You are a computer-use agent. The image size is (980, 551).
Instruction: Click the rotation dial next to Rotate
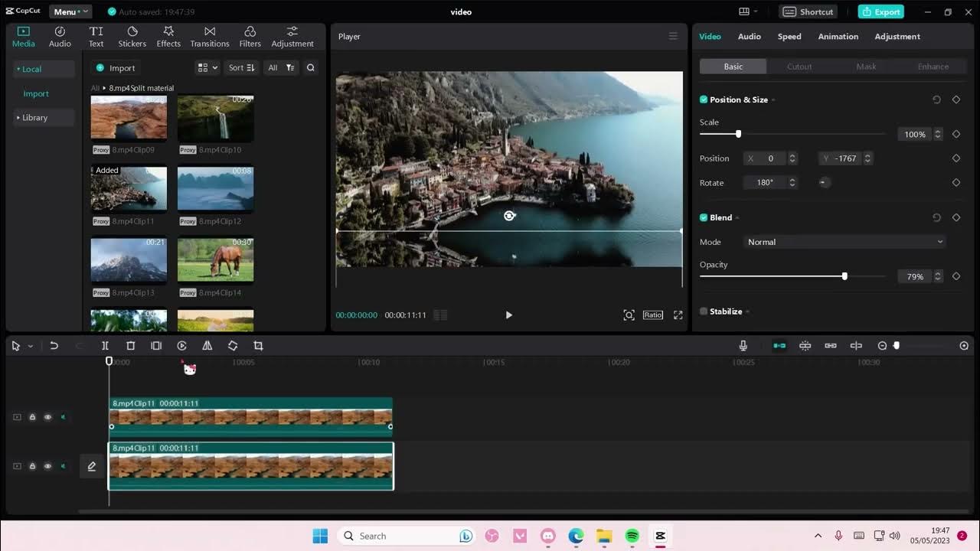[824, 182]
